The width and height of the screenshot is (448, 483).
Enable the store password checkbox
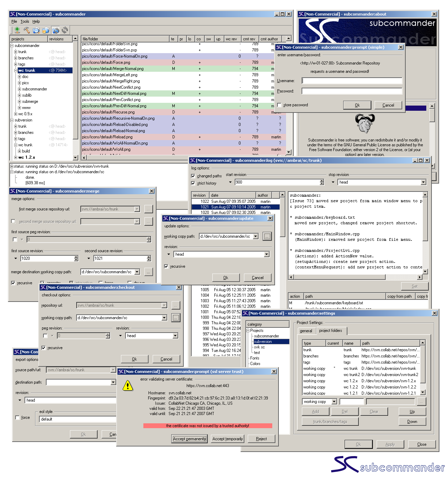pyautogui.click(x=279, y=105)
